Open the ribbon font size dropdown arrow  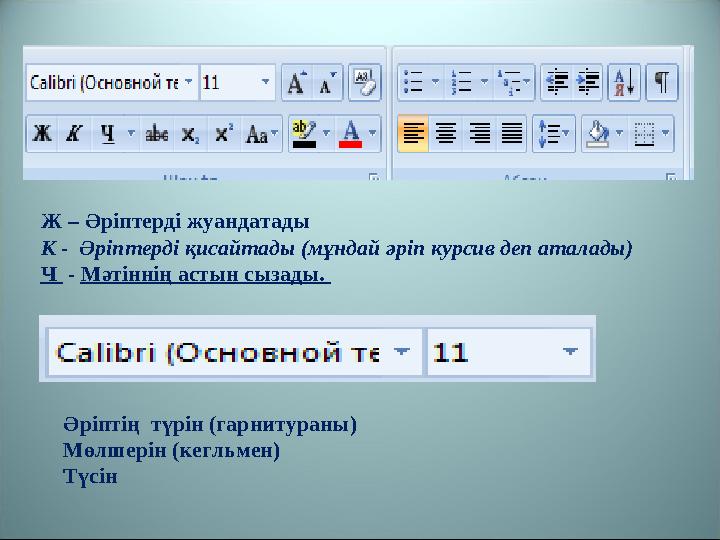265,83
